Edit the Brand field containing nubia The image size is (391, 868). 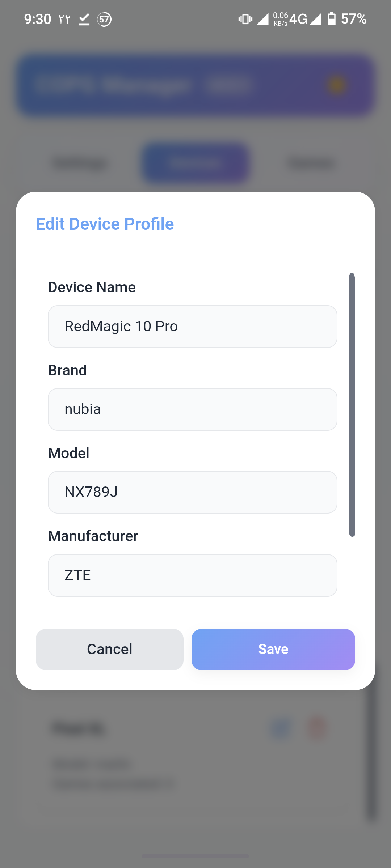click(x=193, y=409)
